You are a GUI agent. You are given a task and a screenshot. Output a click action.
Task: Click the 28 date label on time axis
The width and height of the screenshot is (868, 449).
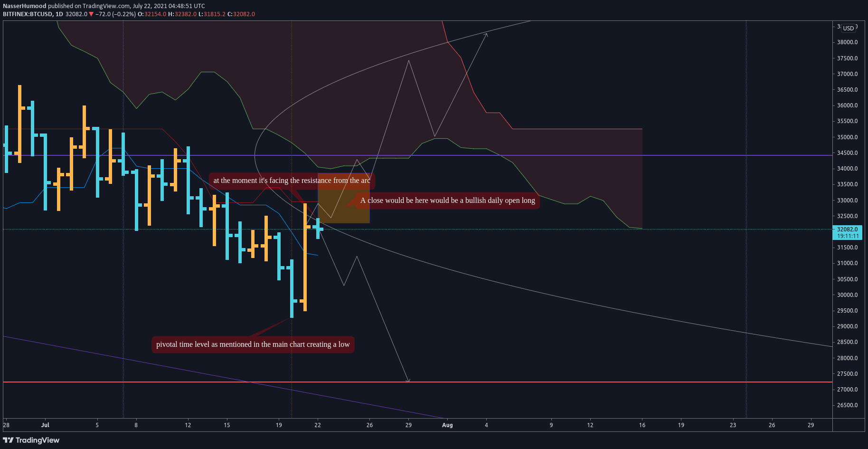6,425
